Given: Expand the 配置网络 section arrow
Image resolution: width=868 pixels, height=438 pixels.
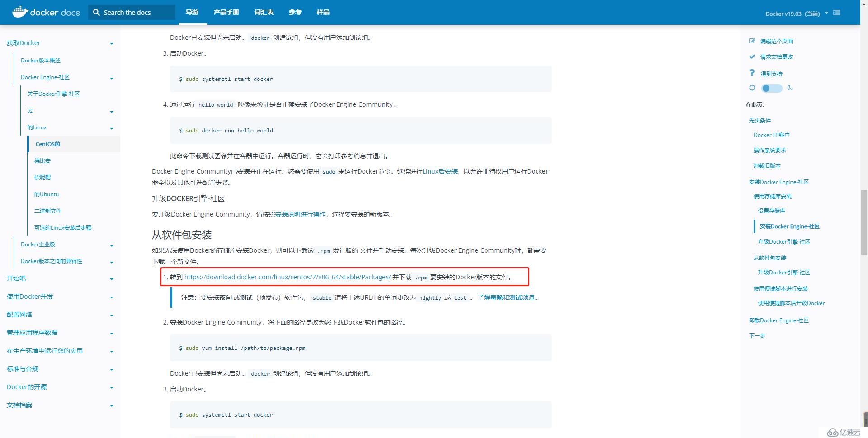Looking at the screenshot, I should (112, 316).
